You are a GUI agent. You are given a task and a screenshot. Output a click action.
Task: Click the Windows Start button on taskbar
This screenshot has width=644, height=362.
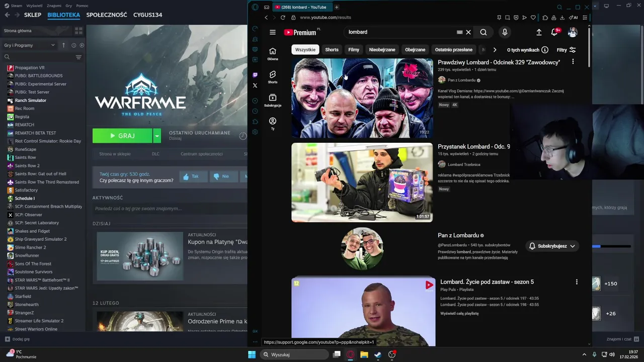252,354
